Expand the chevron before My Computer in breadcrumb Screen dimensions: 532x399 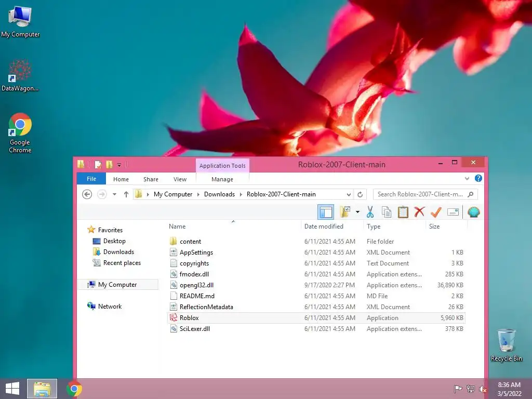click(x=148, y=194)
